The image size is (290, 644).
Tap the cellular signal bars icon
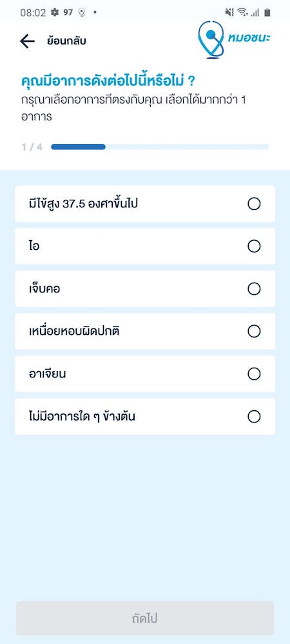[255, 13]
